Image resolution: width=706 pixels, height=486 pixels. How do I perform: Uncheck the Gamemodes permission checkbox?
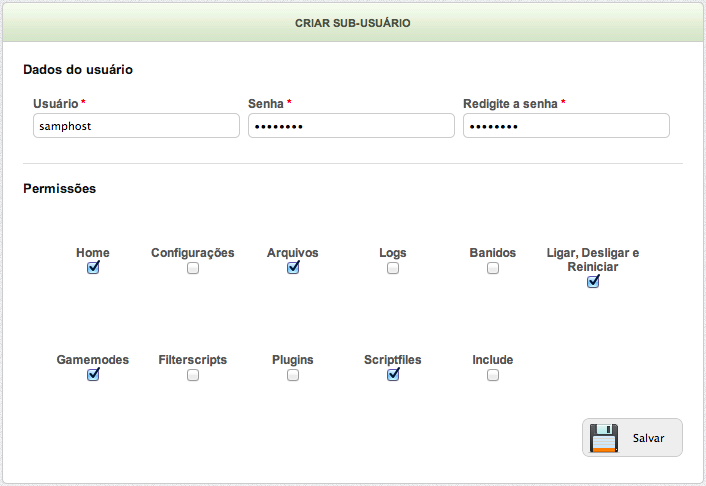click(93, 375)
